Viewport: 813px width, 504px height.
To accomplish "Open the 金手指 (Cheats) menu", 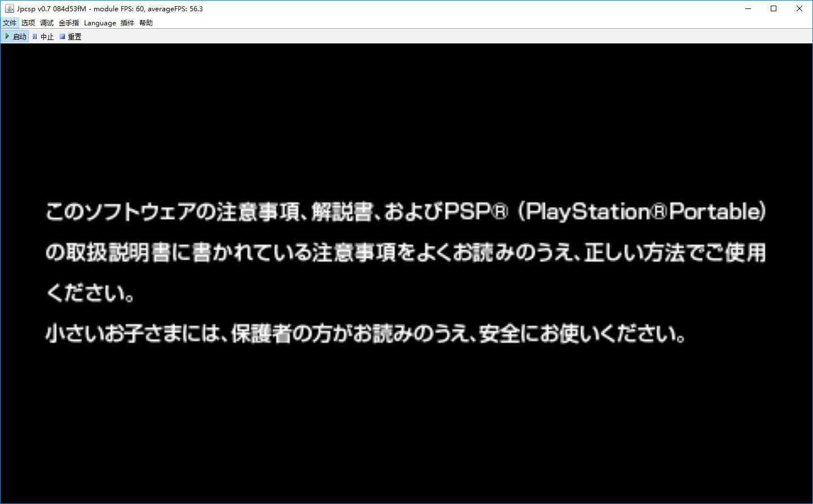I will pos(69,23).
